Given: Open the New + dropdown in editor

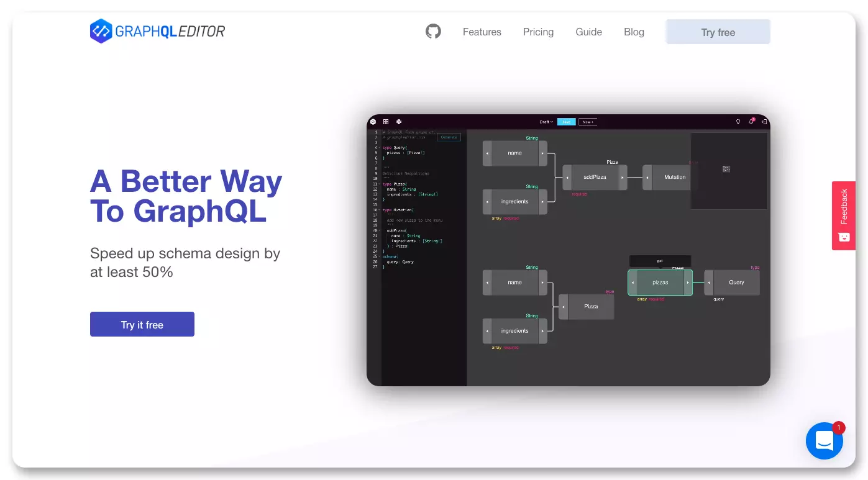Looking at the screenshot, I should [588, 122].
